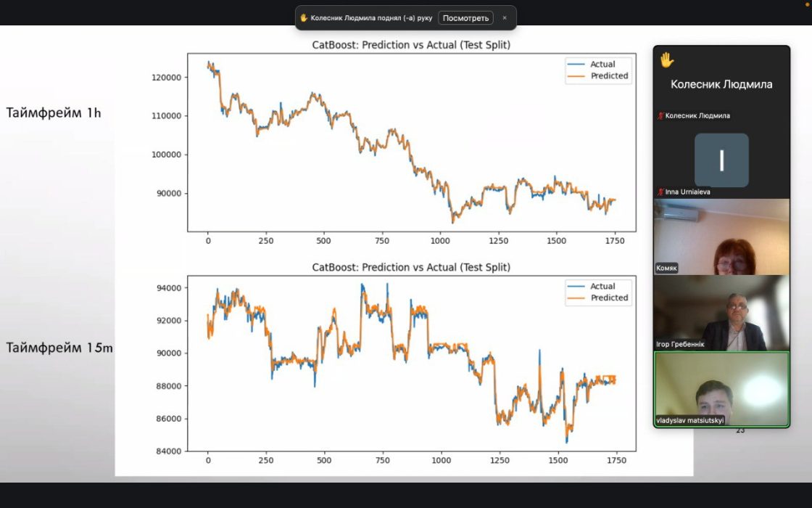Image resolution: width=812 pixels, height=508 pixels.
Task: Click muted mic icon beside Колесник Людмила
Action: point(660,116)
